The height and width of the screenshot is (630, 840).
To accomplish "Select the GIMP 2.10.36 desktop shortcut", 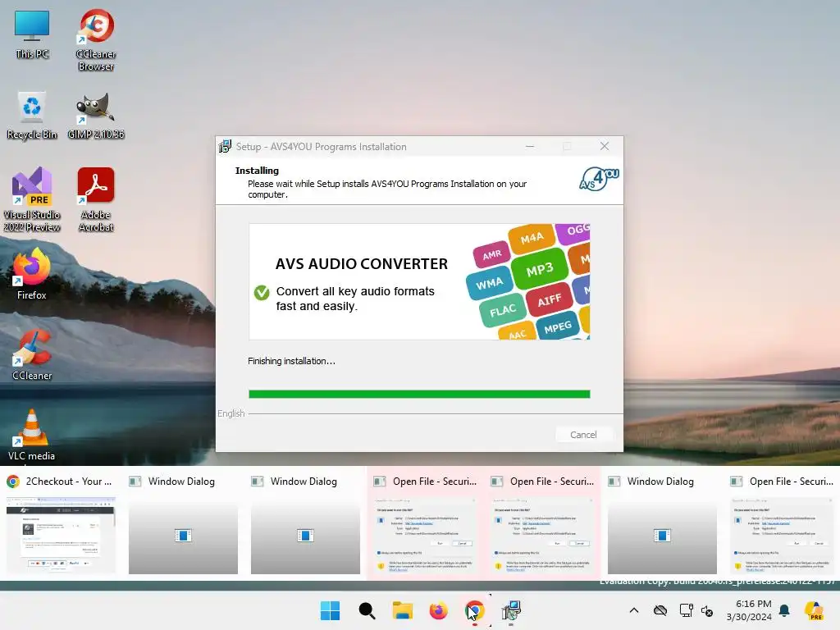I will point(96,115).
